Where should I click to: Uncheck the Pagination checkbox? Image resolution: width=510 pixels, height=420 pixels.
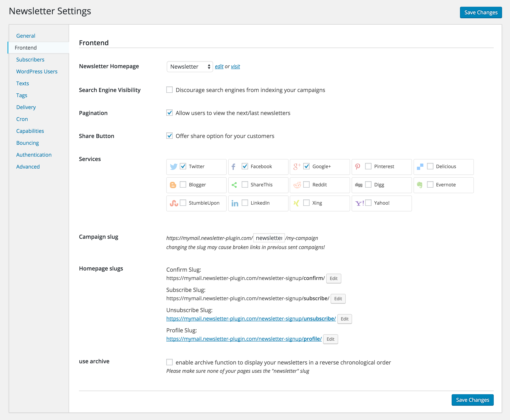(x=169, y=113)
